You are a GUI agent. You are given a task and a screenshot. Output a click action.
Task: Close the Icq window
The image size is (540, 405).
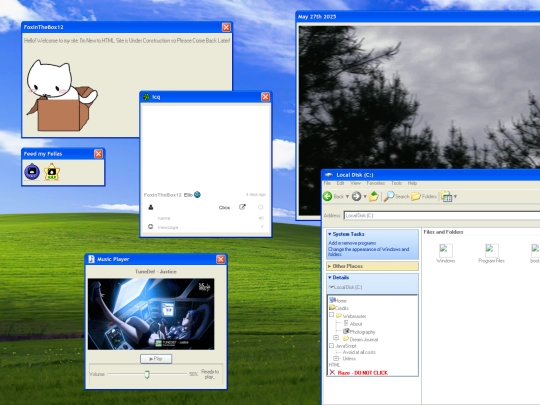tap(265, 97)
